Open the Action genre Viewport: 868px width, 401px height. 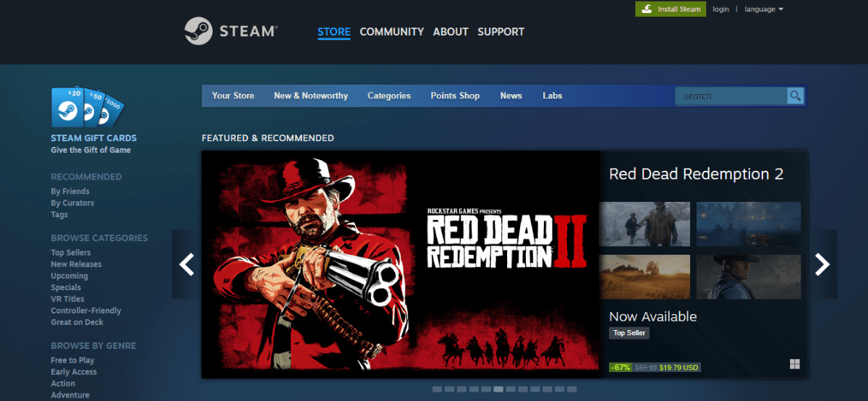[x=63, y=384]
